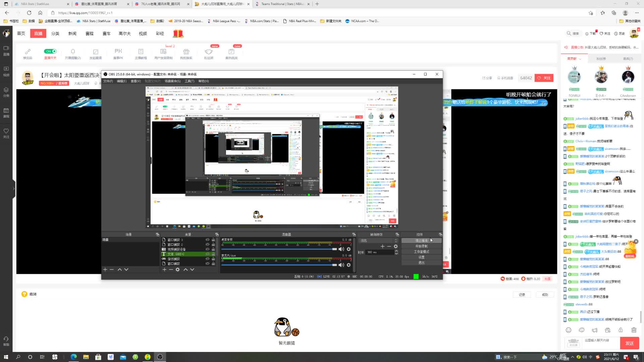This screenshot has height=362, width=644.
Task: Open the 工具(T) menu in OBS
Action: [x=190, y=81]
